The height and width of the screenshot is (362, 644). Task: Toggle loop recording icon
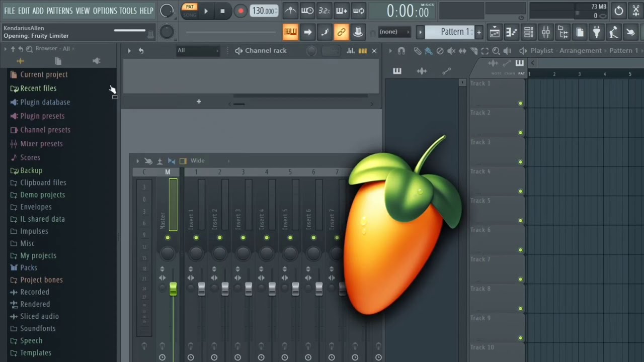[359, 11]
